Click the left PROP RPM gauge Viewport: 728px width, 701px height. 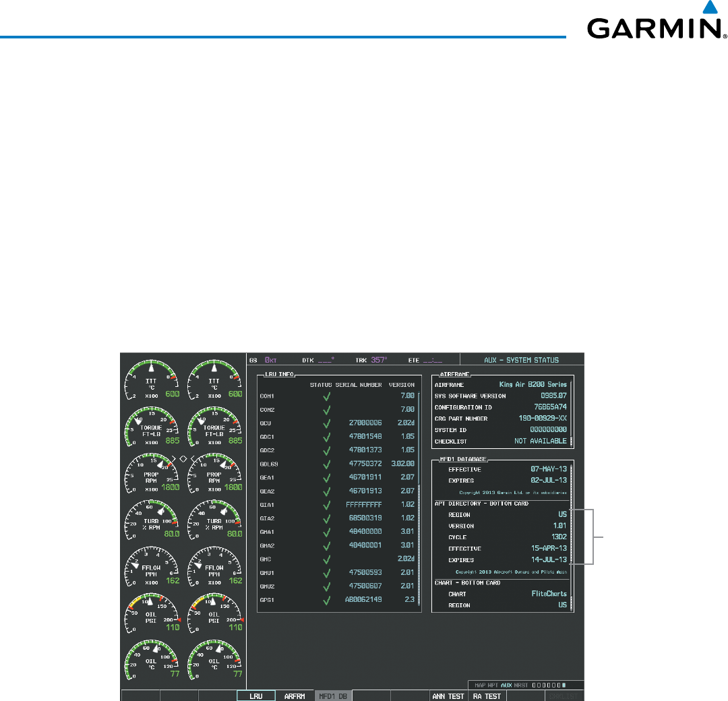pyautogui.click(x=152, y=474)
